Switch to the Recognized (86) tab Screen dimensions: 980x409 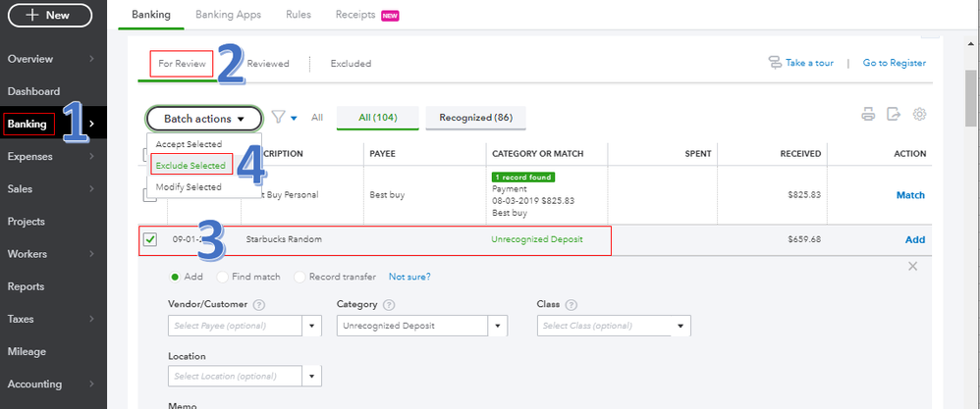tap(475, 118)
